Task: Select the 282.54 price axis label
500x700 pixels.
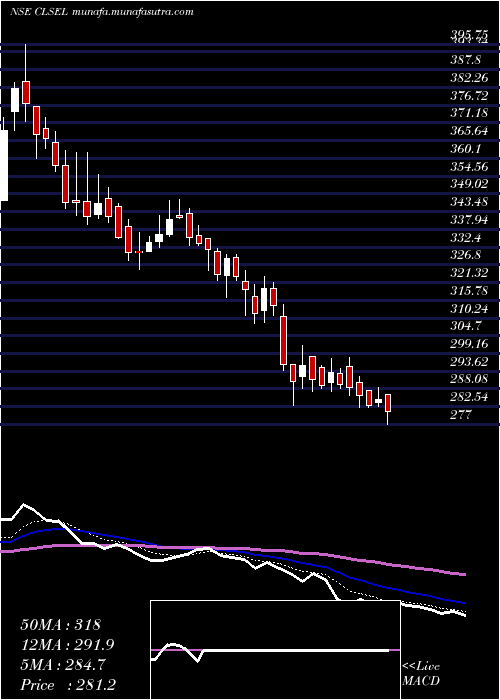Action: pos(469,396)
